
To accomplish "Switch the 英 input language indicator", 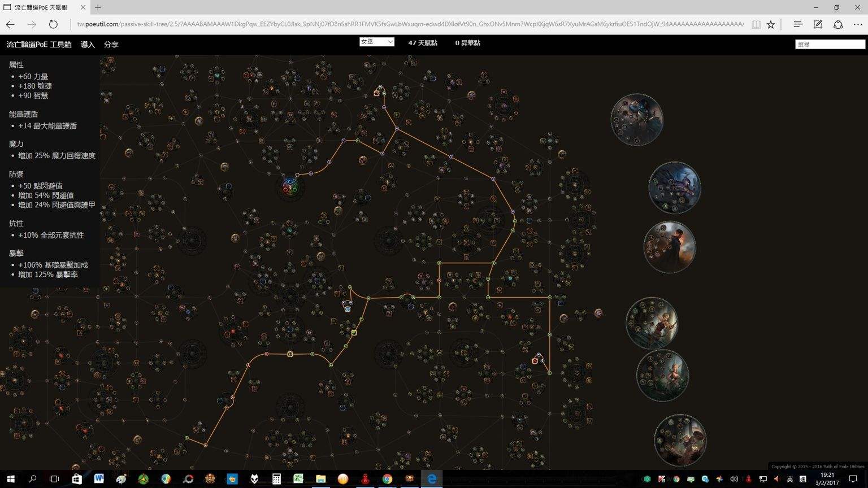I will pos(789,479).
